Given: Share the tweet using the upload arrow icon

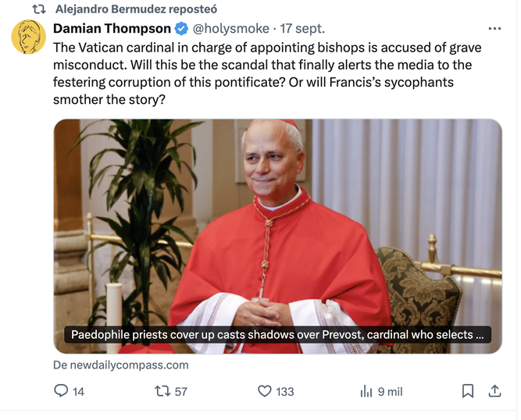Looking at the screenshot, I should [x=494, y=391].
